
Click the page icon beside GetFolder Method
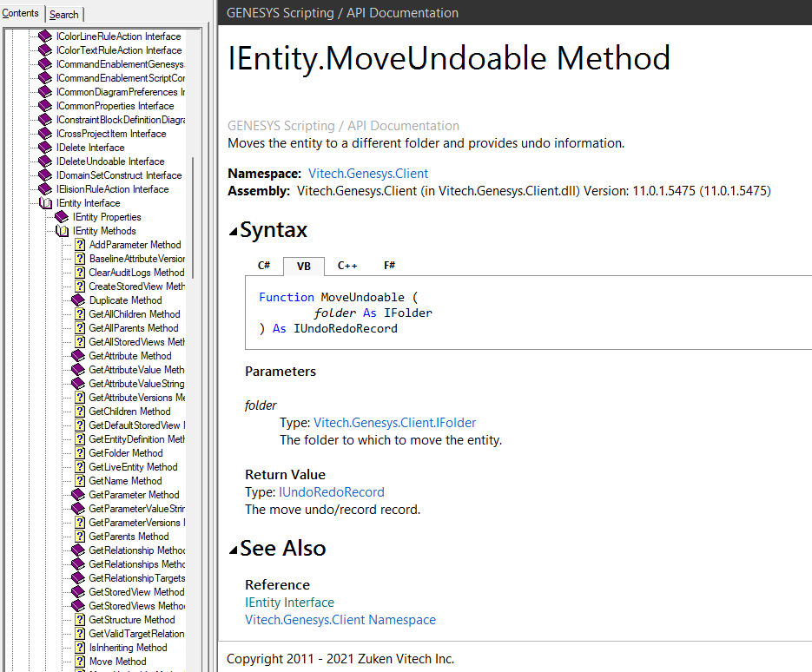(x=79, y=453)
